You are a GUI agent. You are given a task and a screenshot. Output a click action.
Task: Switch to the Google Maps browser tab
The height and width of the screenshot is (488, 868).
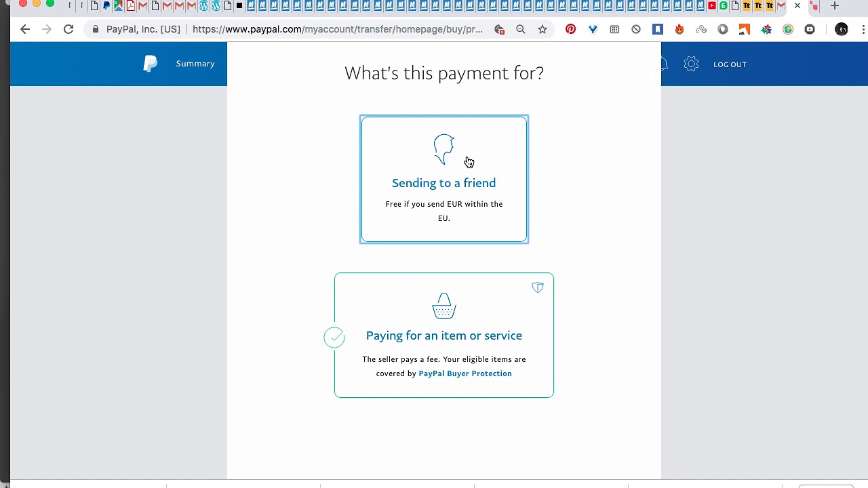click(x=118, y=5)
